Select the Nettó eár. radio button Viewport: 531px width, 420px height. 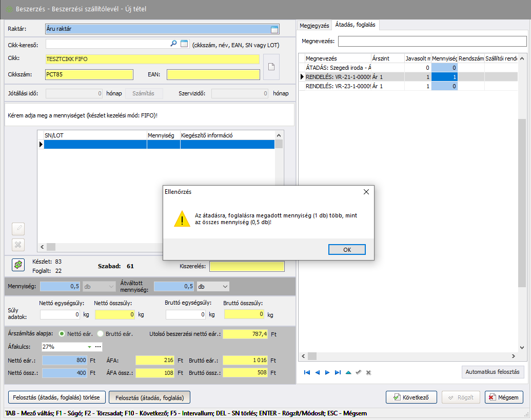pos(62,334)
